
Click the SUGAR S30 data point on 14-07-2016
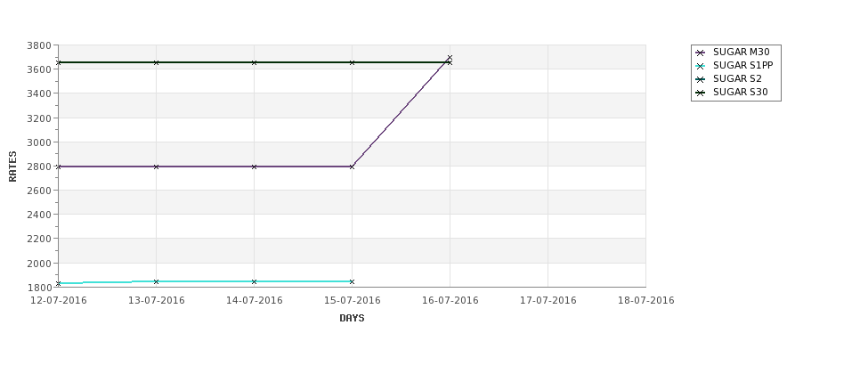[254, 62]
